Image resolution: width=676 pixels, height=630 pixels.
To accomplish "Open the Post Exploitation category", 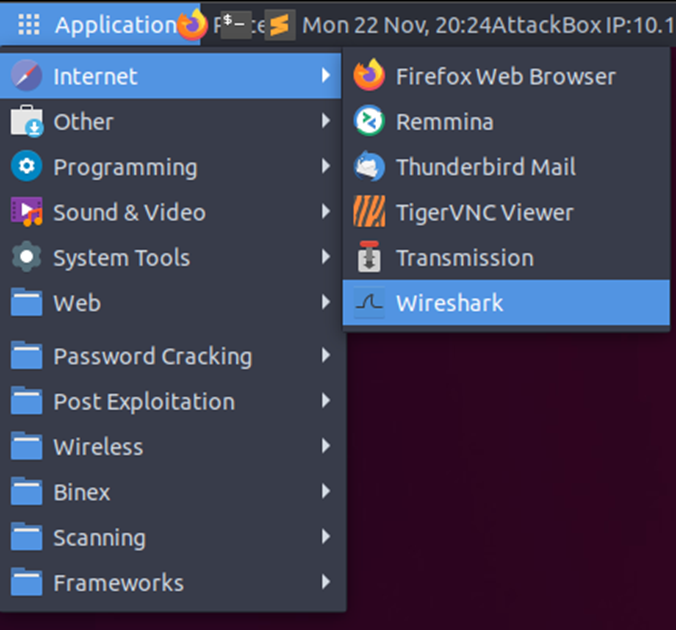I will pos(171,401).
